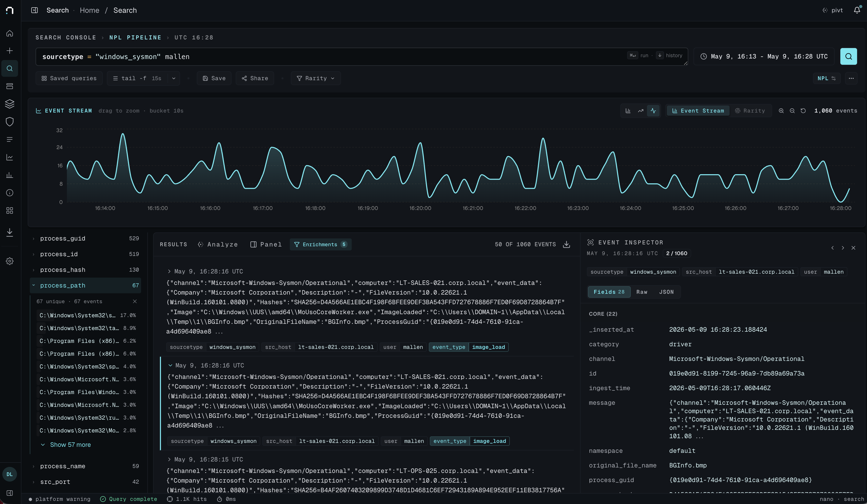The image size is (867, 504).
Task: Open the pivt workspace indicator
Action: [x=833, y=10]
